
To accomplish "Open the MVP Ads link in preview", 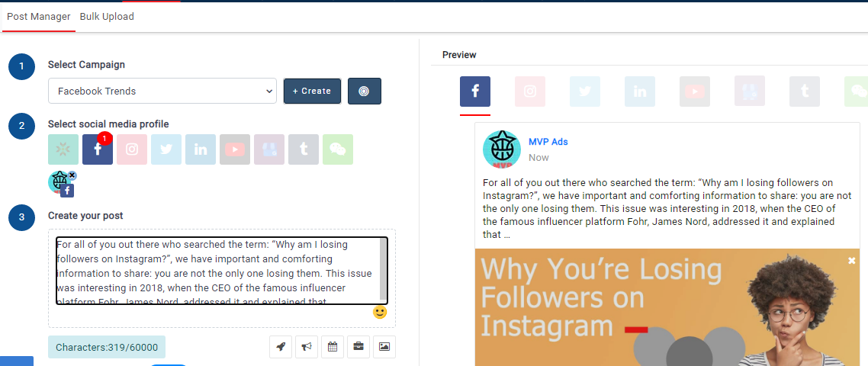I will point(548,142).
